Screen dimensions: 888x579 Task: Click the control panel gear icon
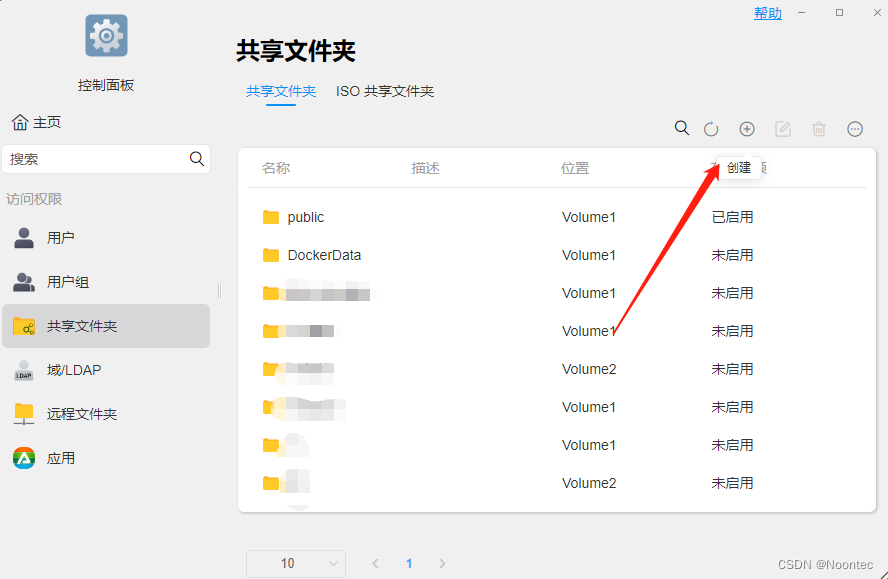[x=106, y=36]
